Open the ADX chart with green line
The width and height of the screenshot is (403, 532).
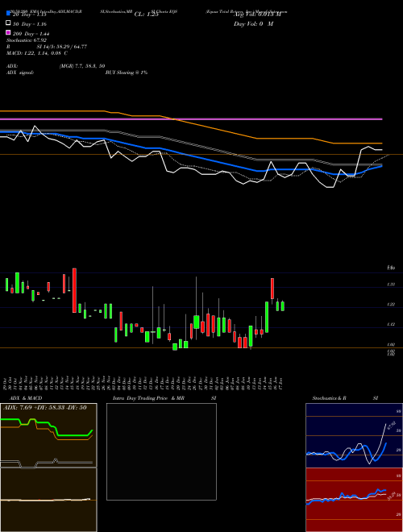(48, 435)
